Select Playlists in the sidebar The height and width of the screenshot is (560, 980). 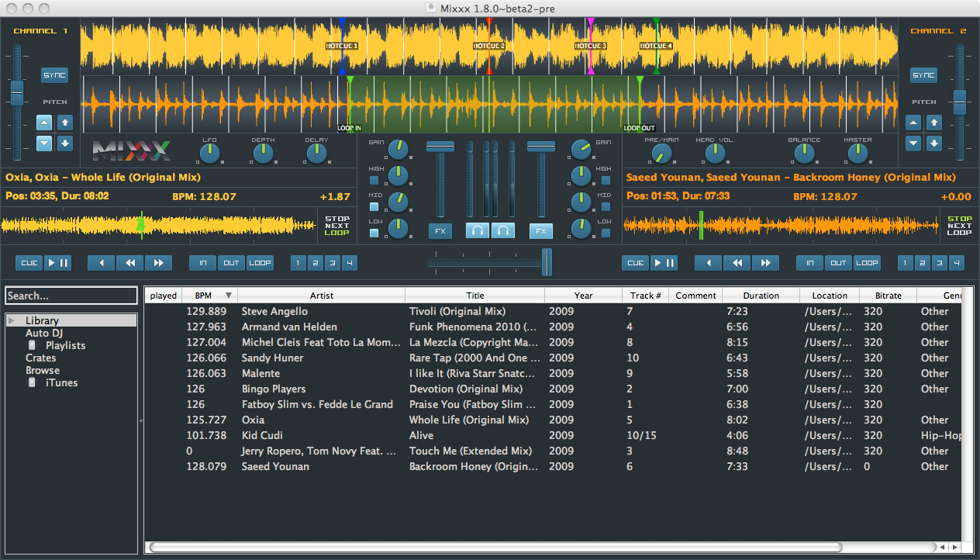[65, 345]
